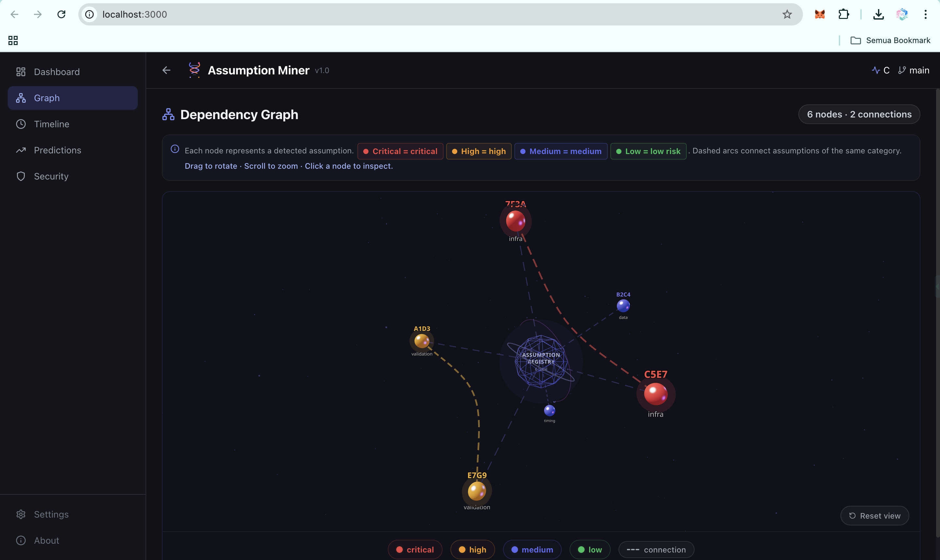
Task: Open the Timeline page in the sidebar
Action: [52, 124]
